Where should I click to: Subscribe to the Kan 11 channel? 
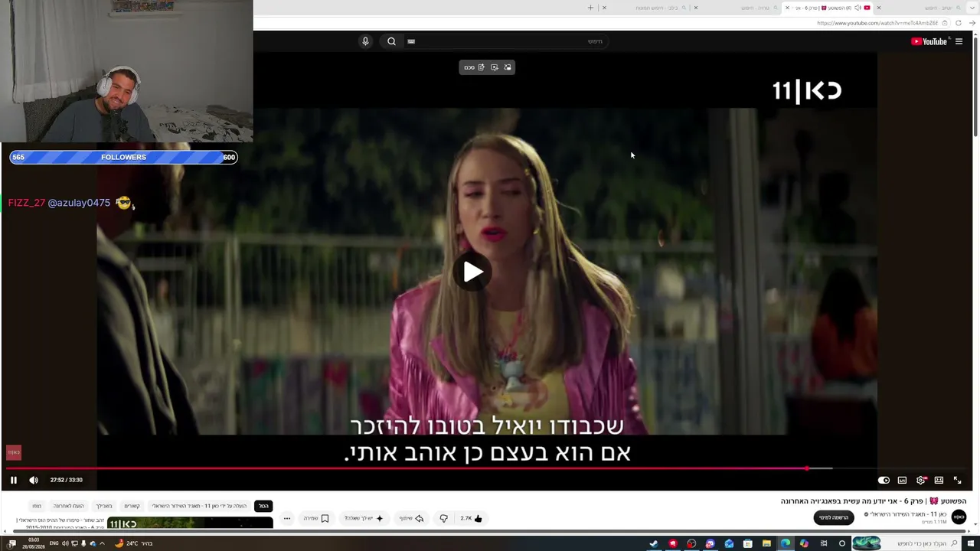click(x=834, y=517)
